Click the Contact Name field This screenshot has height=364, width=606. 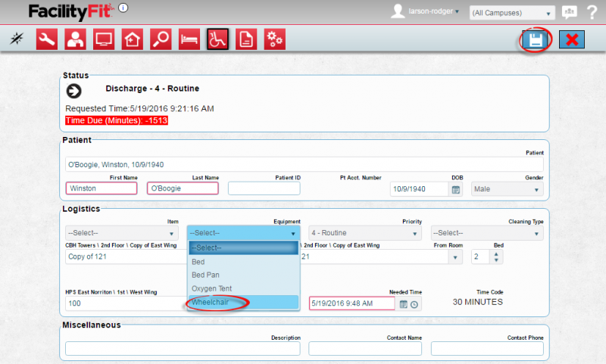tap(365, 348)
